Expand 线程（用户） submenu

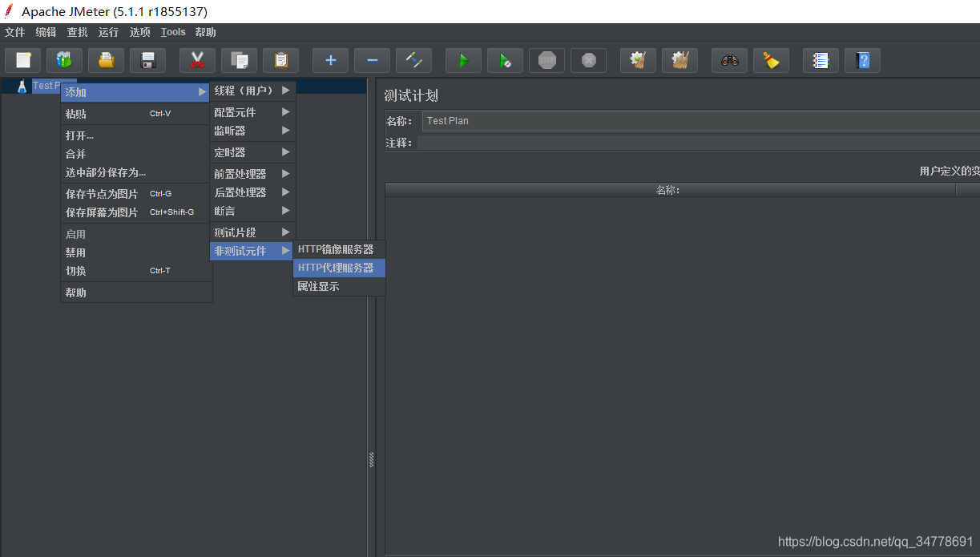[x=253, y=91]
